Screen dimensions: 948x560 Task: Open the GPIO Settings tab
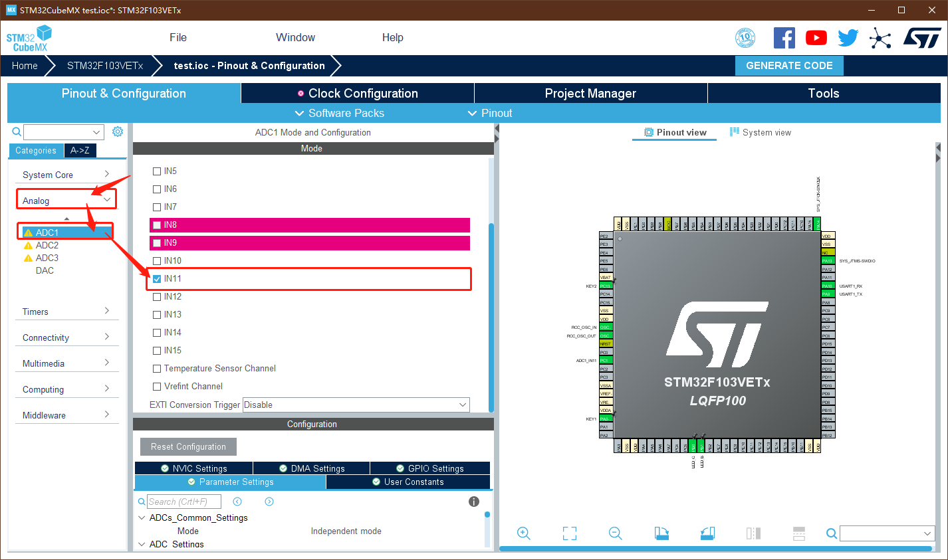click(x=429, y=468)
